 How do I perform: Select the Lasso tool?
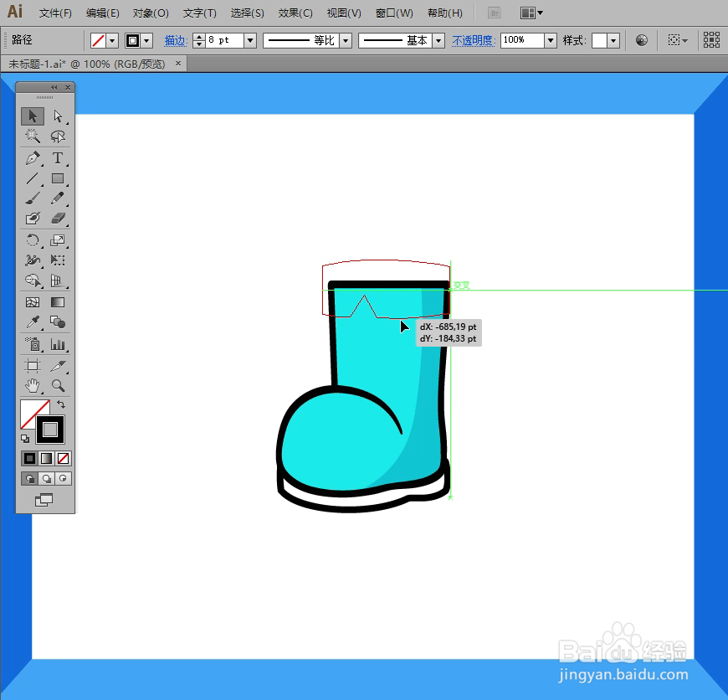tap(58, 136)
